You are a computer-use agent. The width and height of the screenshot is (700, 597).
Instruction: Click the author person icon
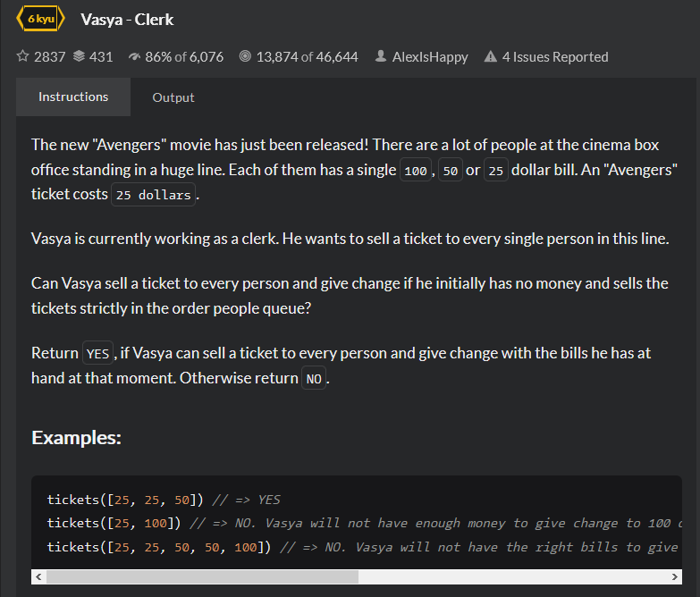click(x=380, y=56)
